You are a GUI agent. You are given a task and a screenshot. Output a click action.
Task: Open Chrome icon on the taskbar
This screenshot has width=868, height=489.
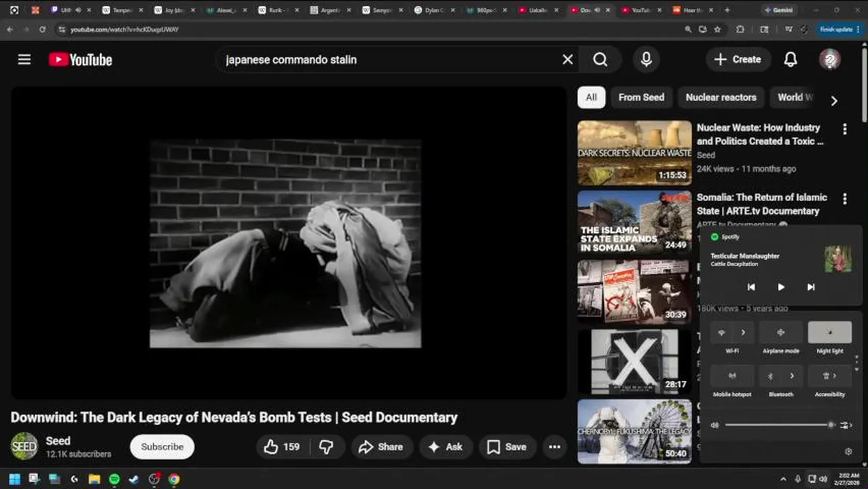point(174,479)
